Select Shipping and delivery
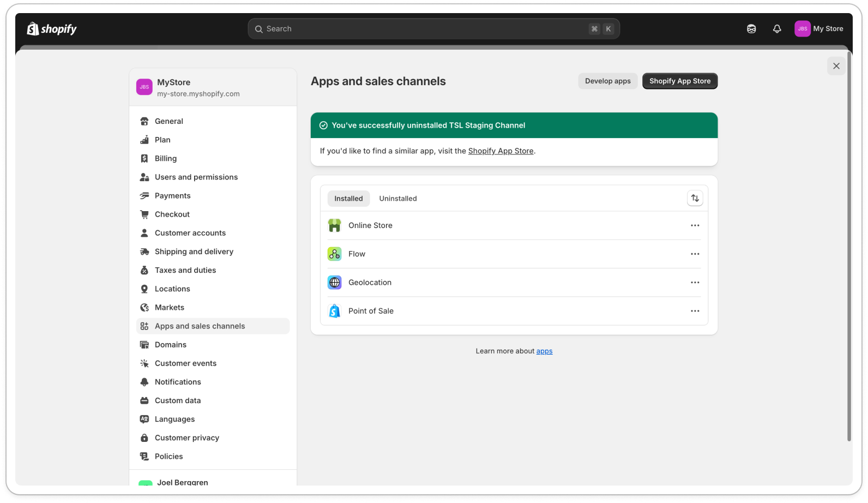Viewport: 868px width, 503px height. 213,251
